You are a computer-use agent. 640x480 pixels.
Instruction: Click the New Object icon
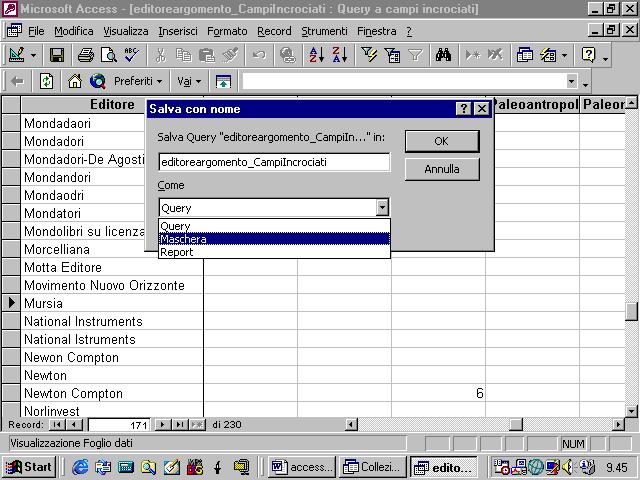(548, 55)
